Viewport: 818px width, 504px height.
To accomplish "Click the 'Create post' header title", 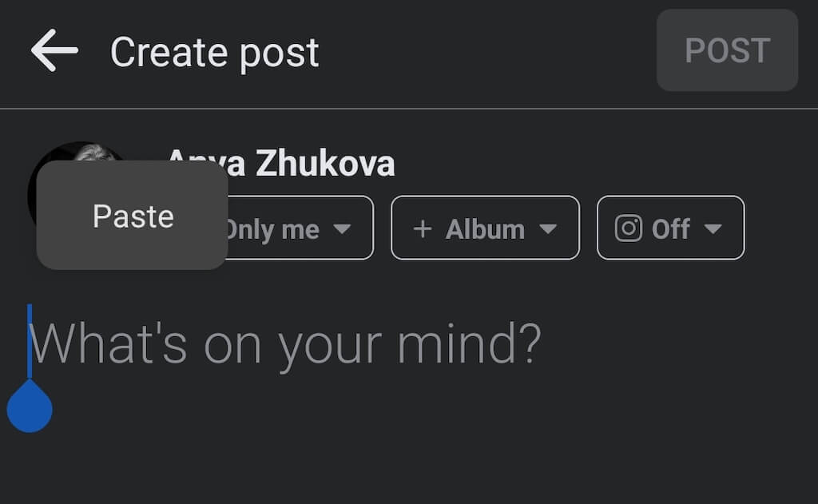I will tap(214, 53).
